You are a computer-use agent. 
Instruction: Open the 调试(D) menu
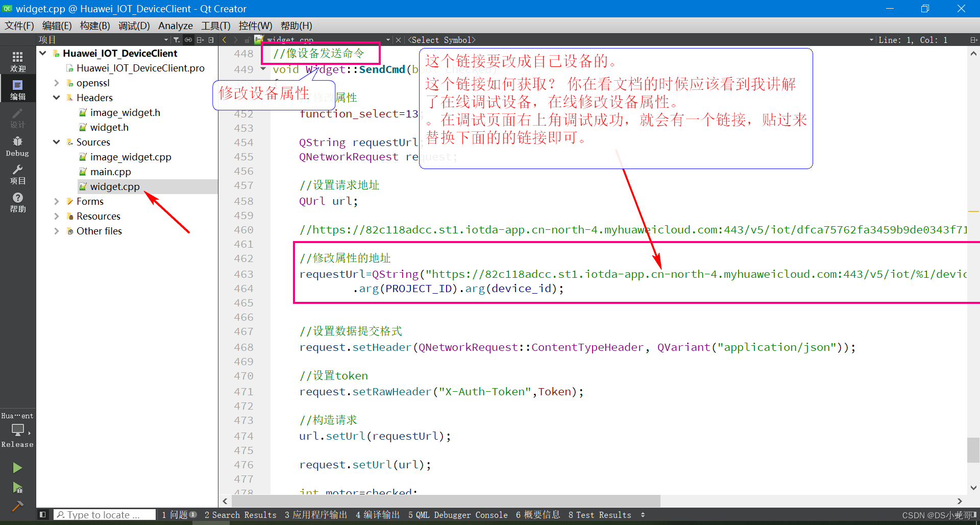134,26
